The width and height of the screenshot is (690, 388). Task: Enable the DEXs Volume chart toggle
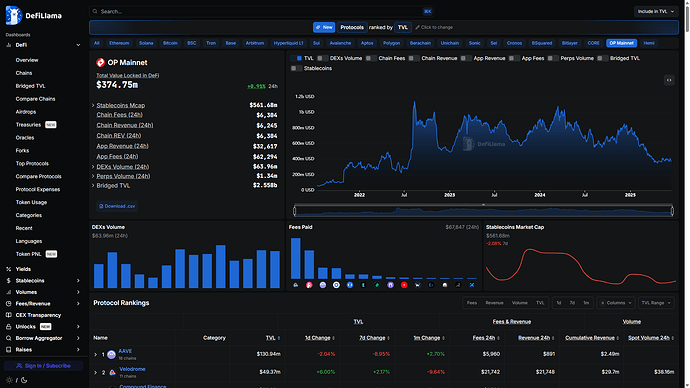click(x=323, y=58)
